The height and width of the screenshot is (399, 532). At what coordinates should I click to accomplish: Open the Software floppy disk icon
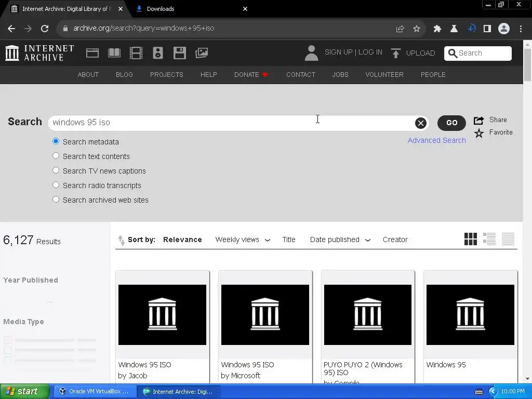(x=179, y=53)
